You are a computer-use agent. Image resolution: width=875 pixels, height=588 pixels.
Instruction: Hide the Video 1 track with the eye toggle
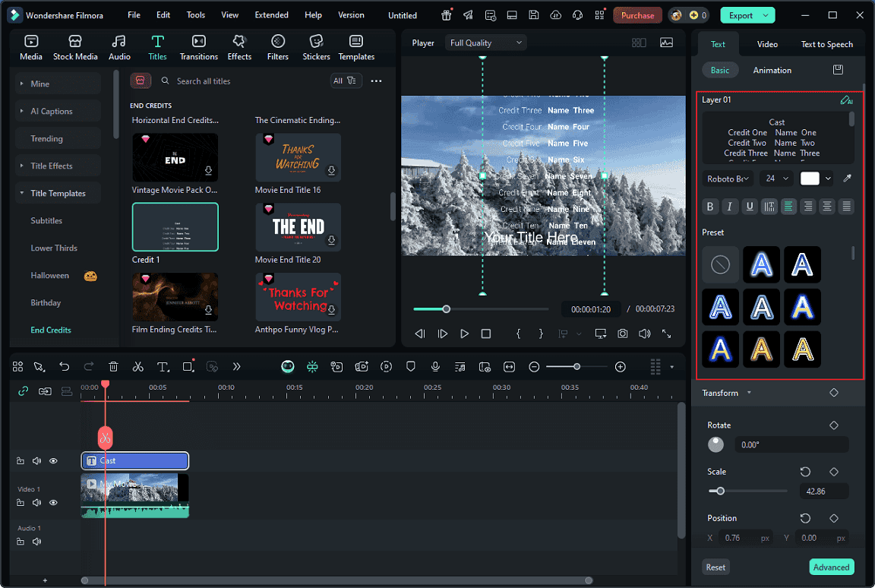coord(52,502)
